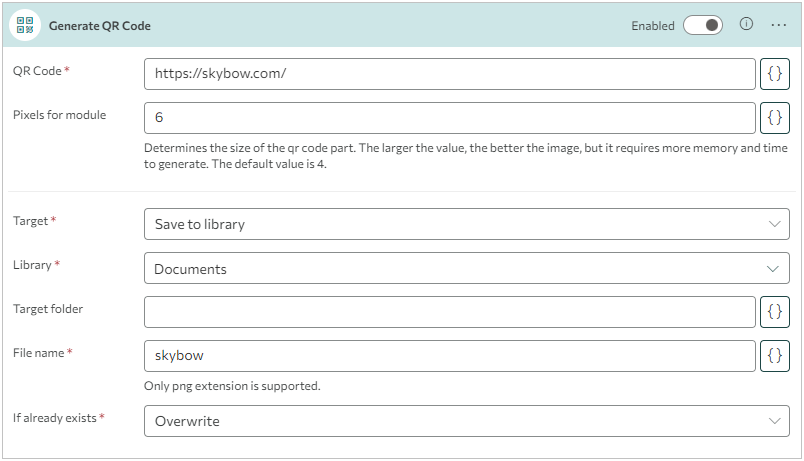804x461 pixels.
Task: Expand the Target dropdown chevron
Action: point(774,224)
